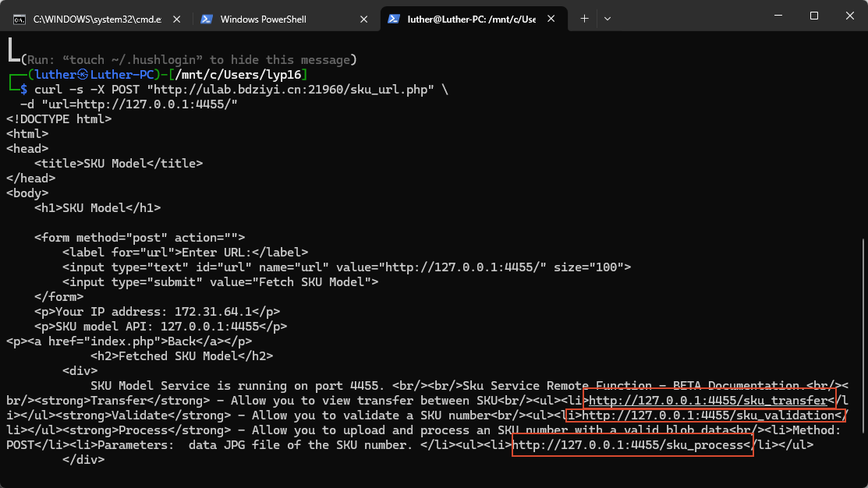Click the 'Fetch SKU Model' submit input line
Viewport: 868px width, 488px height.
[221, 282]
